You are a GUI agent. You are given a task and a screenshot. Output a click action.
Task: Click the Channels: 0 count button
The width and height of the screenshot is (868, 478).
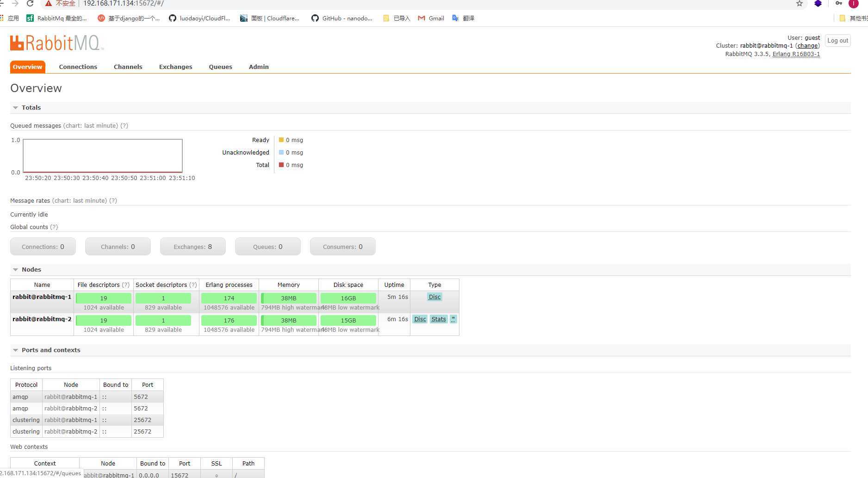(x=118, y=247)
